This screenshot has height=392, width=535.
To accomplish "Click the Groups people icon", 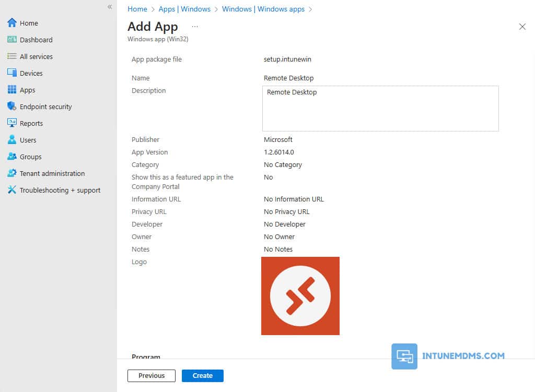I will 12,156.
